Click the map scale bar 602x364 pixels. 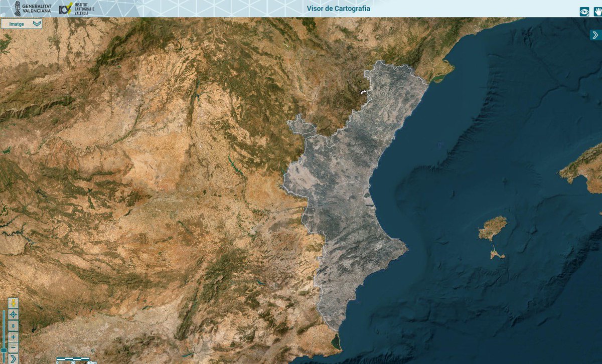pyautogui.click(x=76, y=359)
